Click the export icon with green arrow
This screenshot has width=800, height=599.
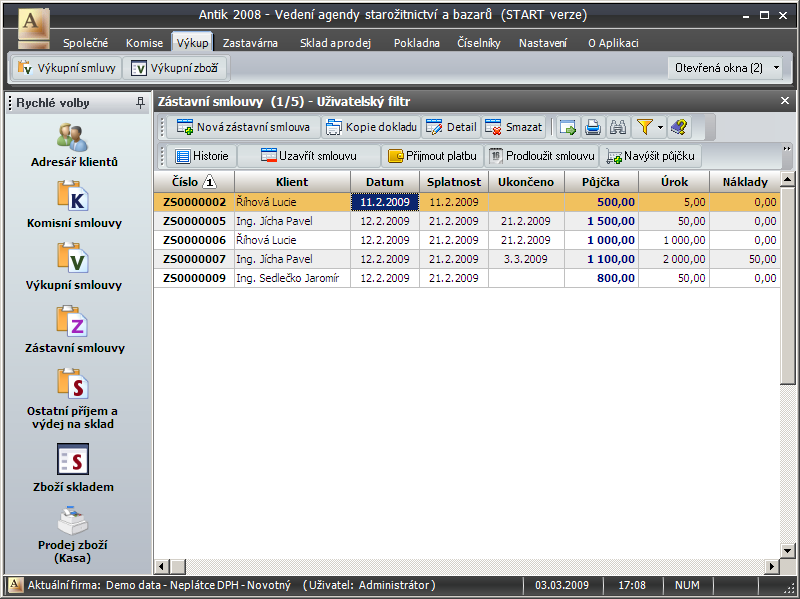tap(568, 127)
